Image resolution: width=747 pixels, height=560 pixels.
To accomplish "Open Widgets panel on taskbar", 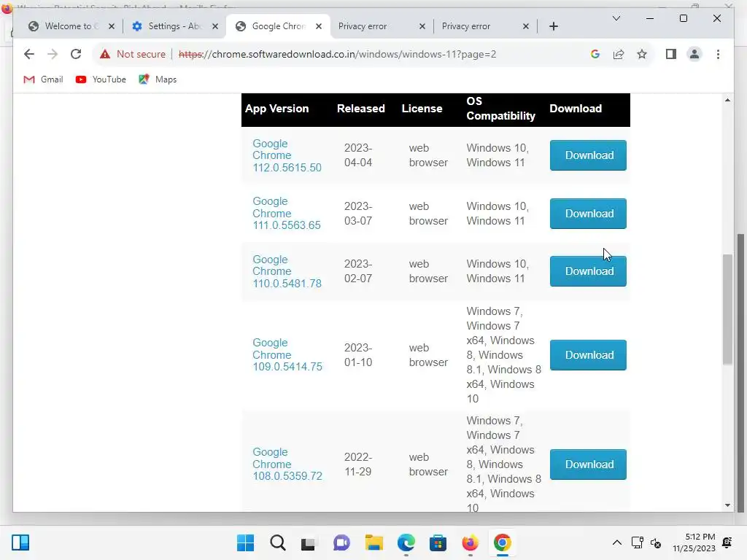I will (20, 542).
